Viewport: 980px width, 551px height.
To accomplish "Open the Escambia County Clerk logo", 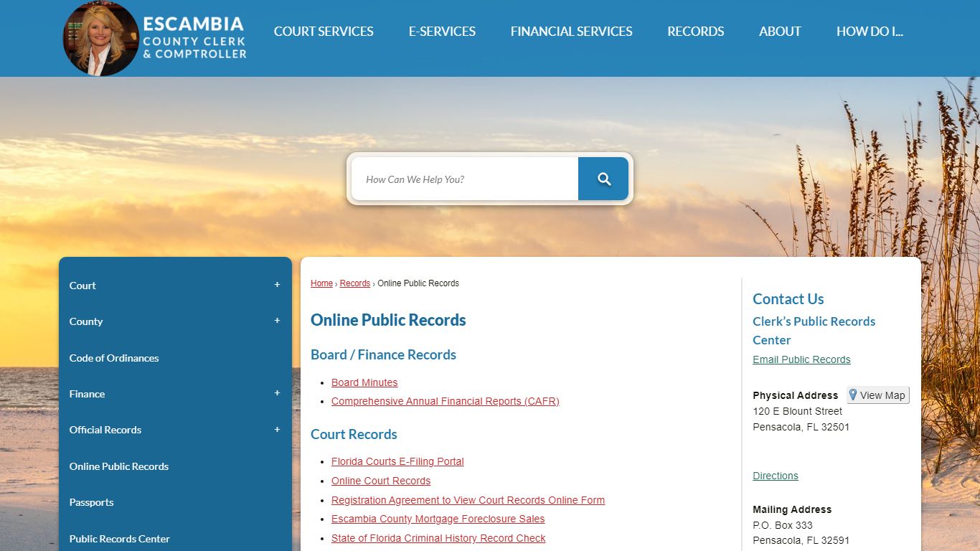I will [x=155, y=39].
